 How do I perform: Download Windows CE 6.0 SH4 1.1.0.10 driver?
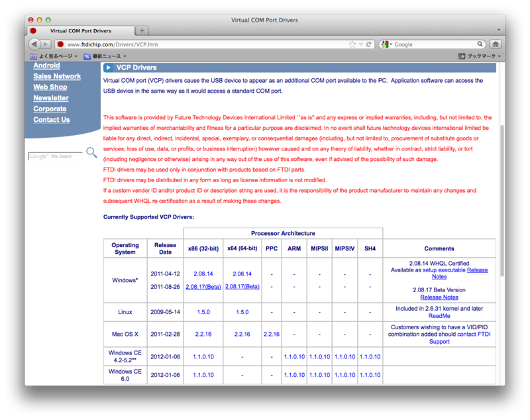370,375
